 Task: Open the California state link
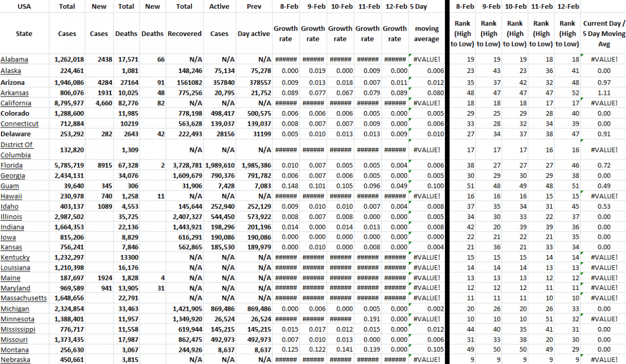point(16,103)
